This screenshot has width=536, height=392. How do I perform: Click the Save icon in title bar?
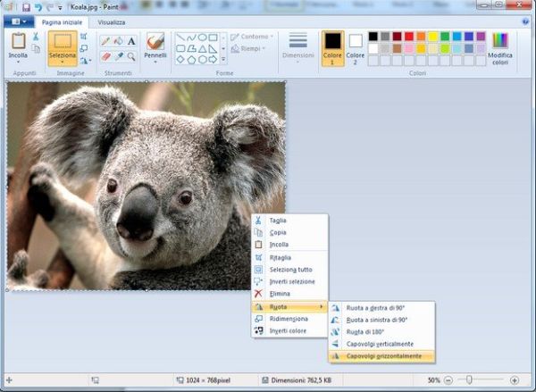pos(26,7)
